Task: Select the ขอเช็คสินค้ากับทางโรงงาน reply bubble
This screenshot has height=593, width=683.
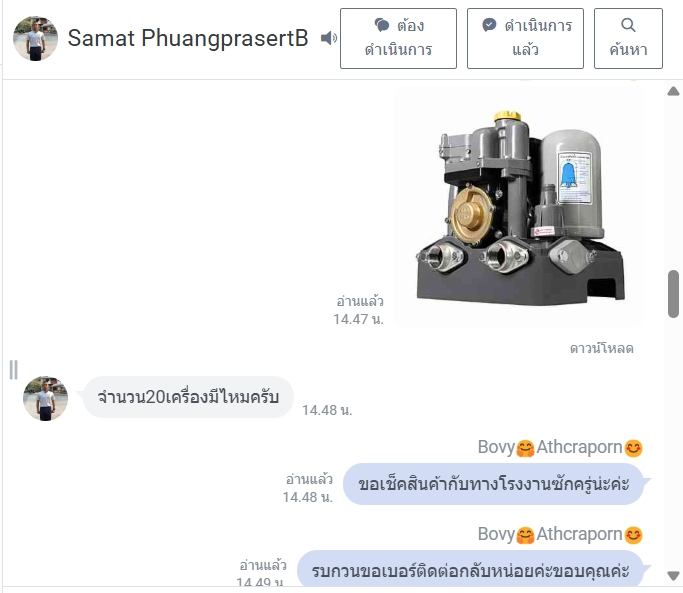Action: [x=494, y=484]
